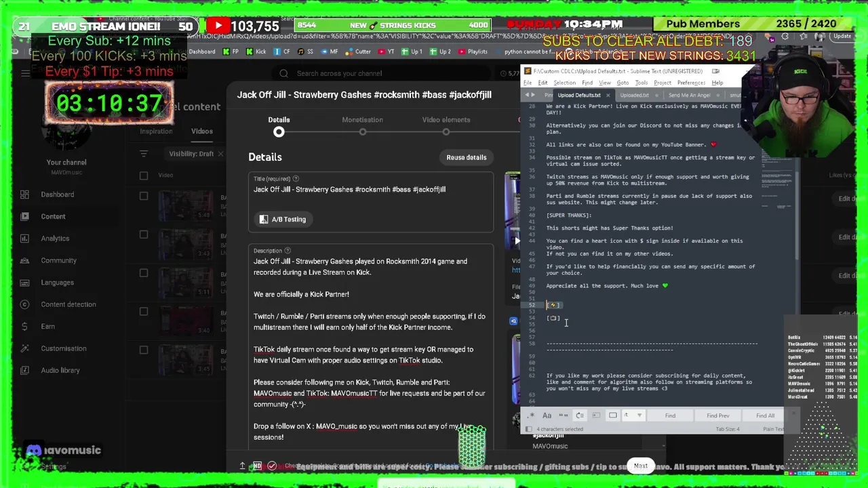Open the SS bookmark in bookmarks bar
Image resolution: width=868 pixels, height=488 pixels.
point(306,52)
